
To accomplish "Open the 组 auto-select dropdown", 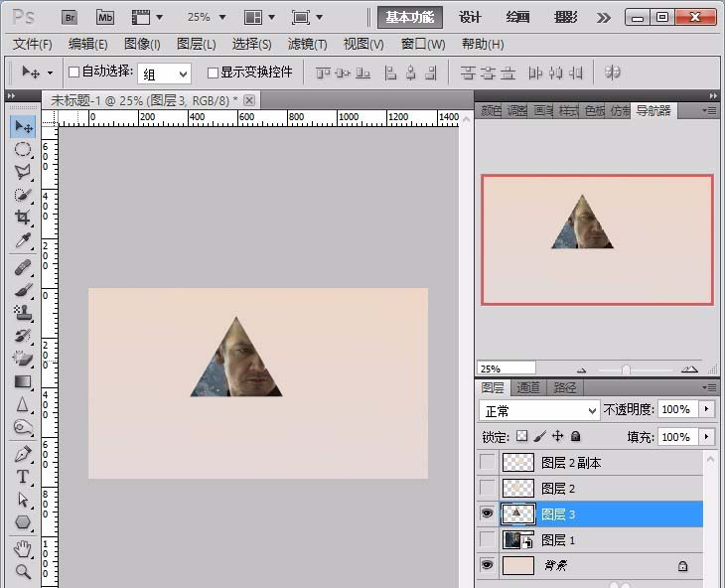I will pyautogui.click(x=164, y=73).
